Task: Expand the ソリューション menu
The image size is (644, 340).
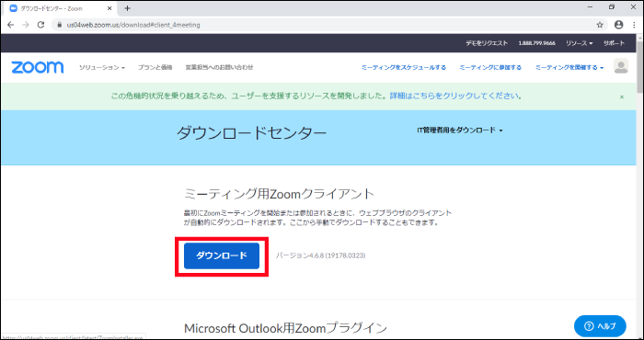Action: pos(102,67)
